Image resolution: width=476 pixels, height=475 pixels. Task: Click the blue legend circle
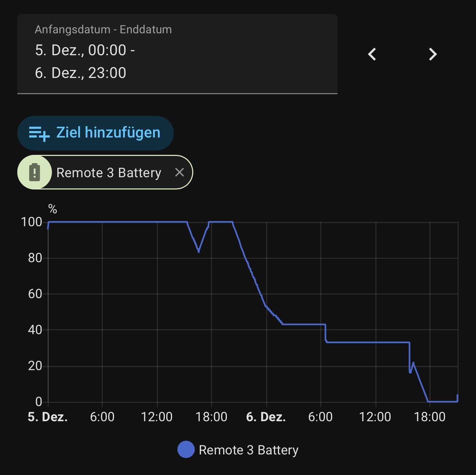pyautogui.click(x=186, y=450)
